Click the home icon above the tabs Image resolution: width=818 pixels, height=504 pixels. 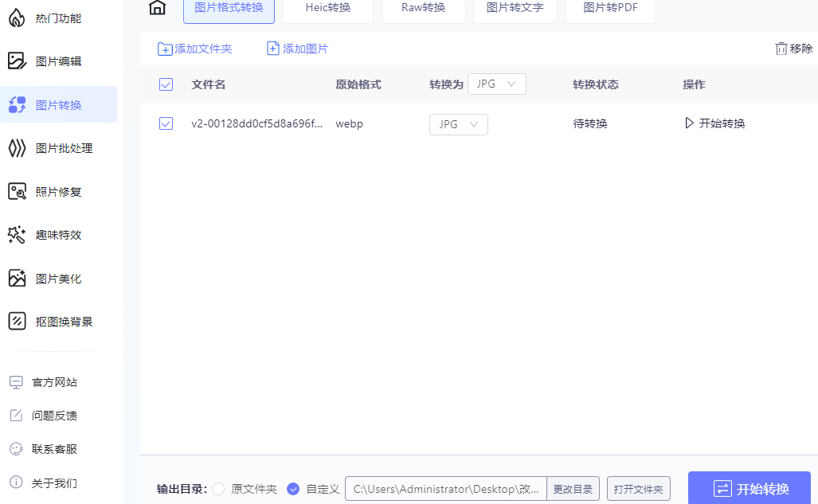click(157, 8)
